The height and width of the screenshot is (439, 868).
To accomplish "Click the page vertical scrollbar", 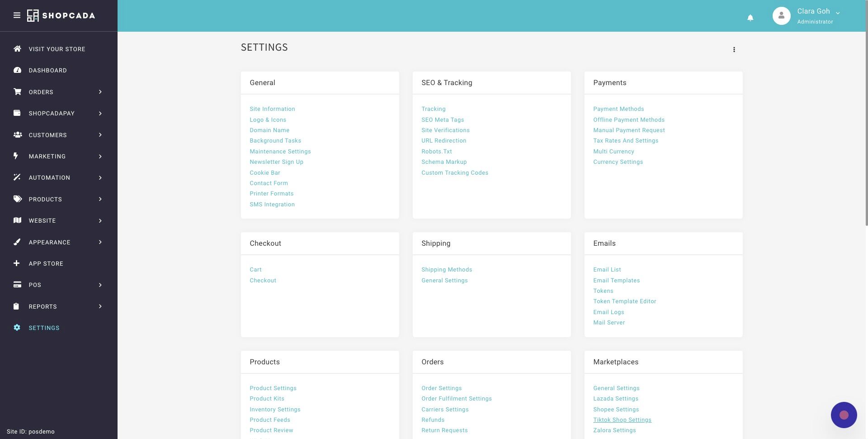I will click(x=866, y=113).
